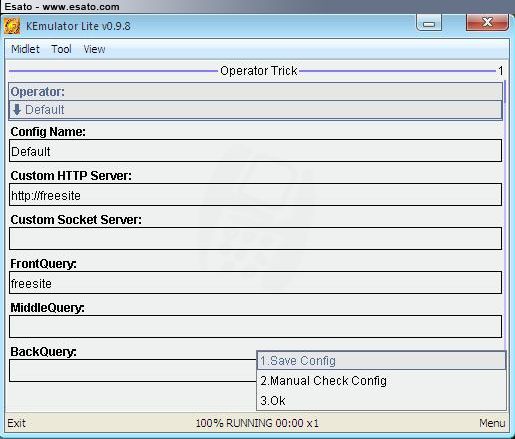515x439 pixels.
Task: Click the Config Name input field
Action: (x=256, y=151)
